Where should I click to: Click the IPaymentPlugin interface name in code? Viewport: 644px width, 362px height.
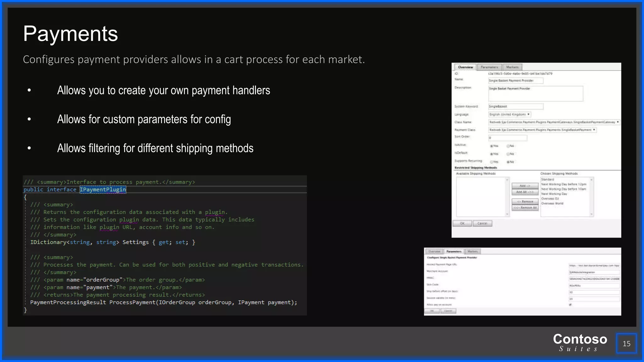103,189
